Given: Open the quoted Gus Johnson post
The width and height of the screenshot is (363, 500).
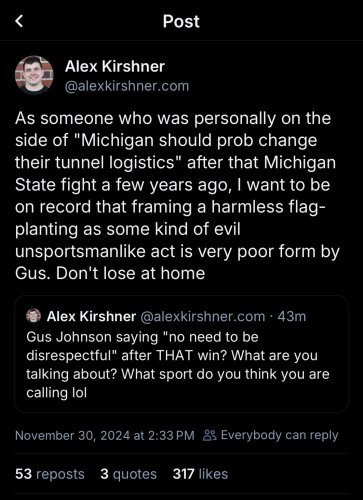Looking at the screenshot, I should tap(181, 354).
